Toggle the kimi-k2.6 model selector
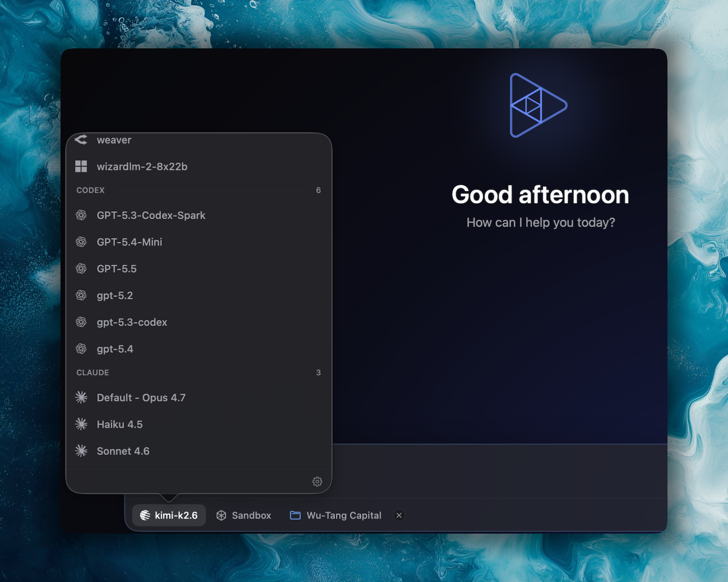The width and height of the screenshot is (728, 582). point(169,515)
